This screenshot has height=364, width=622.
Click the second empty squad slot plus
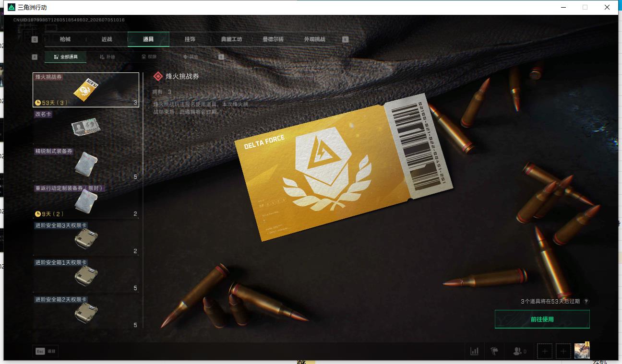563,351
